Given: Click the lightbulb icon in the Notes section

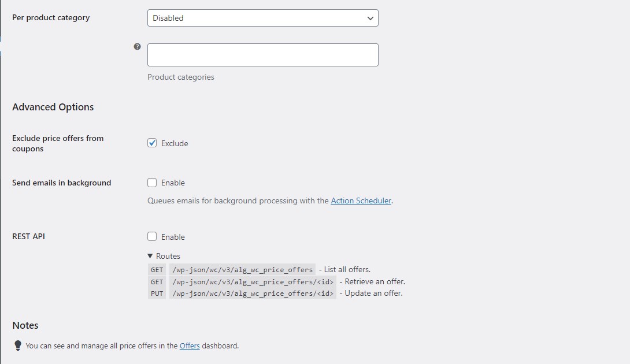Looking at the screenshot, I should click(17, 345).
